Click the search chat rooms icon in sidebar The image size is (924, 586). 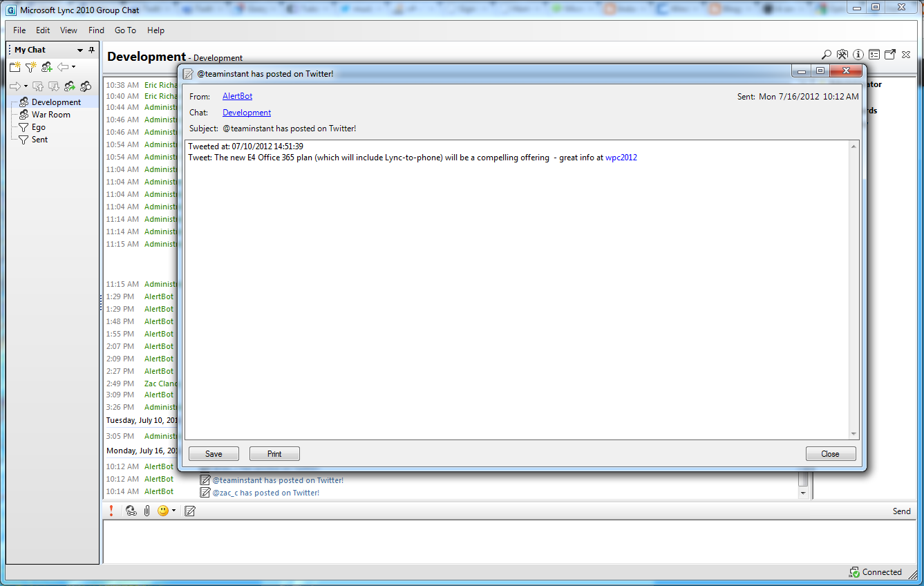[86, 86]
